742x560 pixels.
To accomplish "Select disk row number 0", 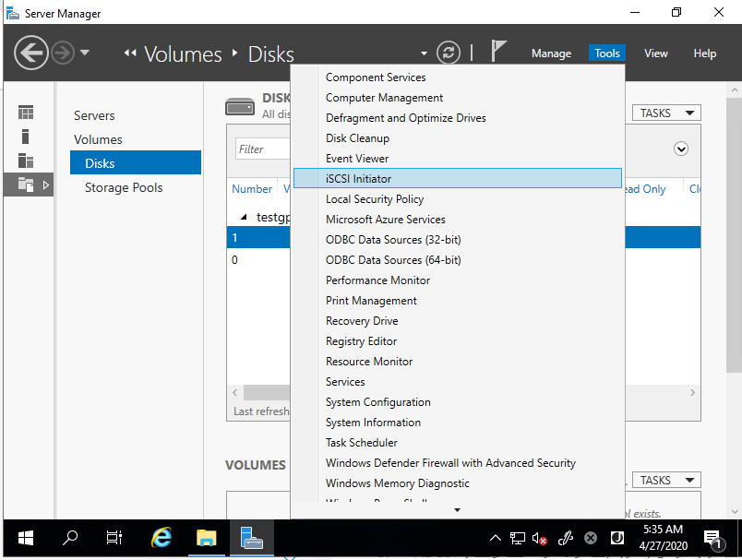I will tap(258, 259).
